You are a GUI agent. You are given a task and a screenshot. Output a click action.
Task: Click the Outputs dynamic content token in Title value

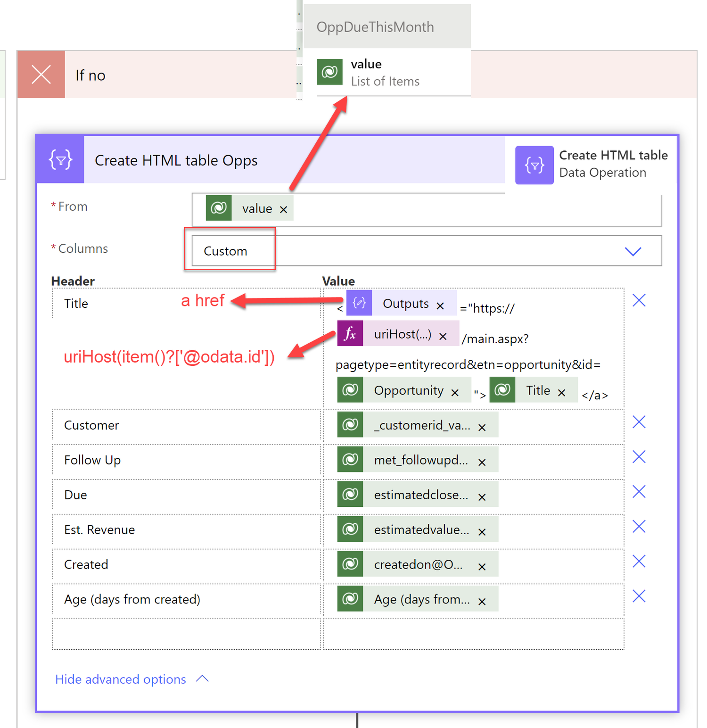tap(405, 304)
